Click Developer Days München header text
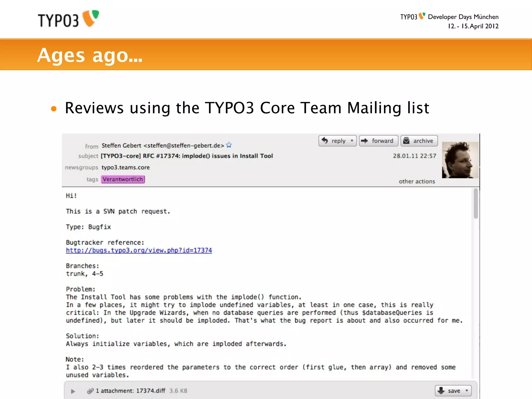The height and width of the screenshot is (399, 532). click(463, 17)
